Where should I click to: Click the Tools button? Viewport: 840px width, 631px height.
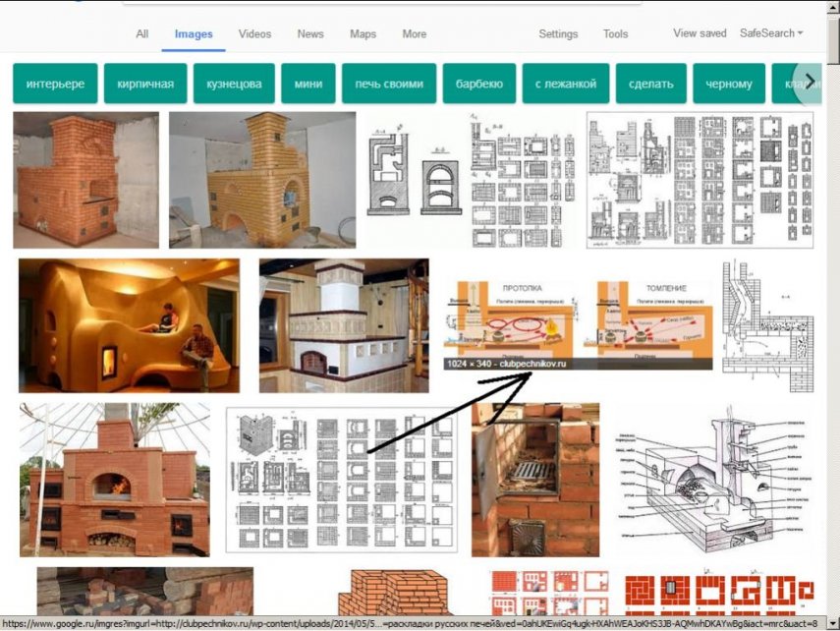coord(615,34)
